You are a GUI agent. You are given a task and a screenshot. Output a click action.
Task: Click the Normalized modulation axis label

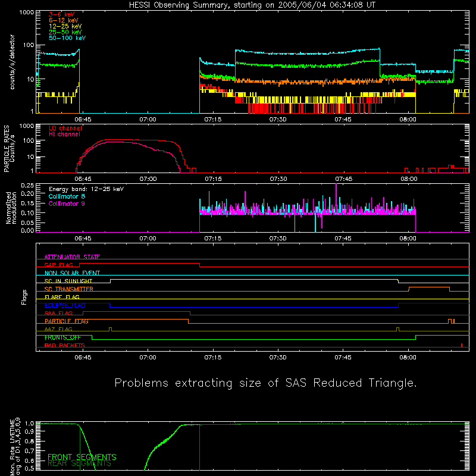pyautogui.click(x=11, y=208)
